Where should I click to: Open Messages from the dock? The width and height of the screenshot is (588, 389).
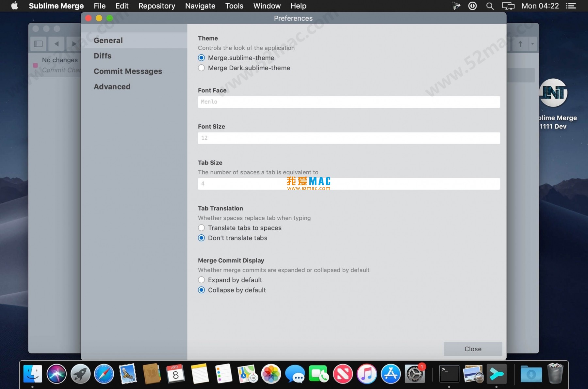tap(295, 374)
